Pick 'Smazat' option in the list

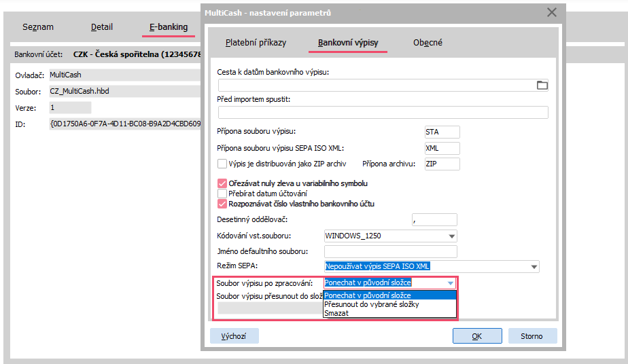click(x=389, y=313)
